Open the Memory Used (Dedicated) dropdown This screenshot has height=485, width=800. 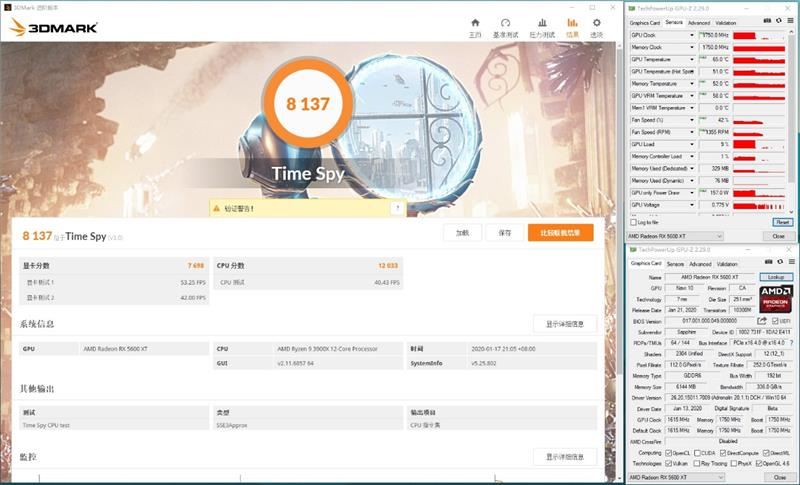point(691,168)
